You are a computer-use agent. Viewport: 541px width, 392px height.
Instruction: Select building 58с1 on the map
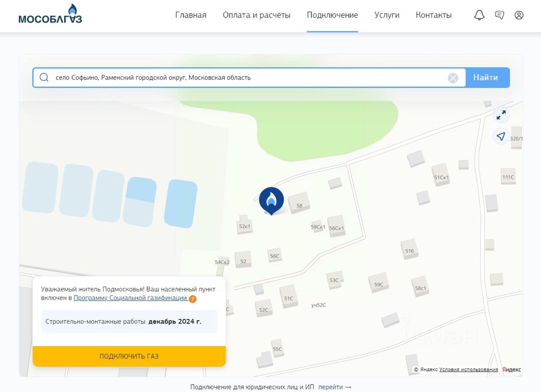(x=420, y=287)
